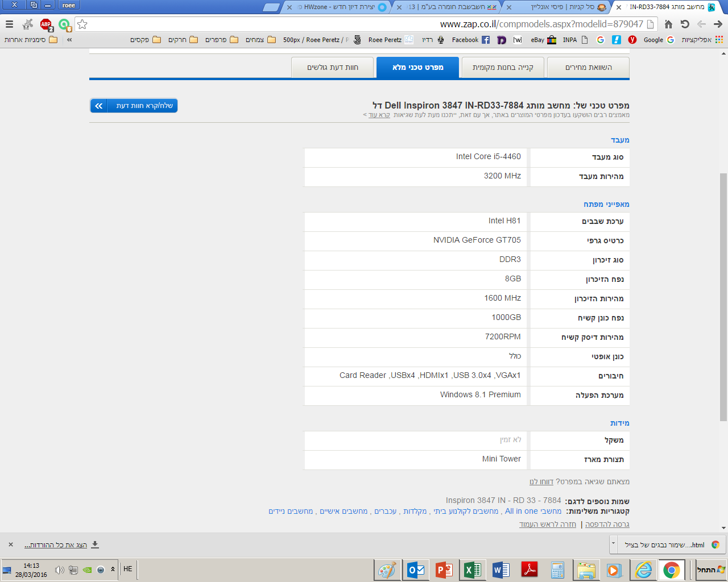This screenshot has height=582, width=728.
Task: Open Microsoft Excel from the taskbar
Action: click(473, 570)
